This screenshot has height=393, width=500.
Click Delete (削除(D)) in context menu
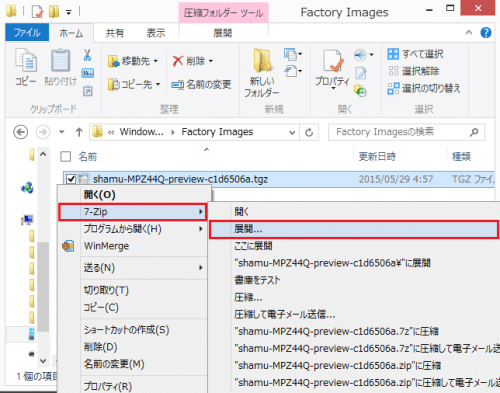[100, 347]
